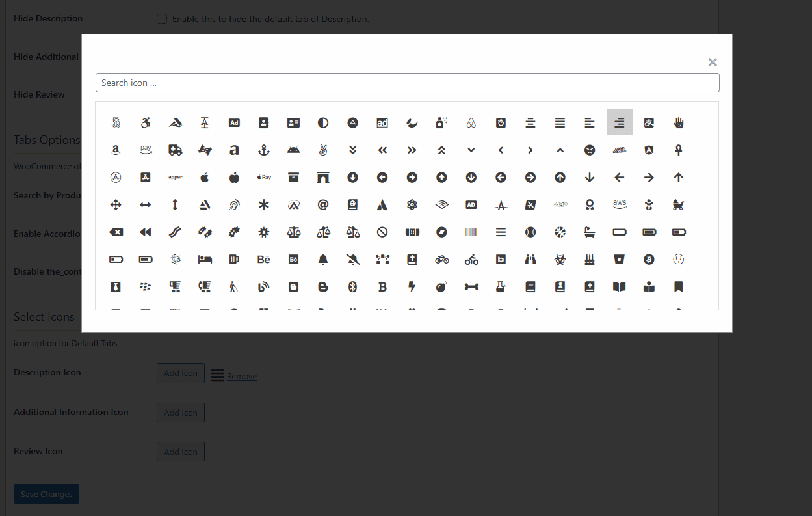This screenshot has width=812, height=516.
Task: Select the asterisk icon
Action: click(263, 205)
